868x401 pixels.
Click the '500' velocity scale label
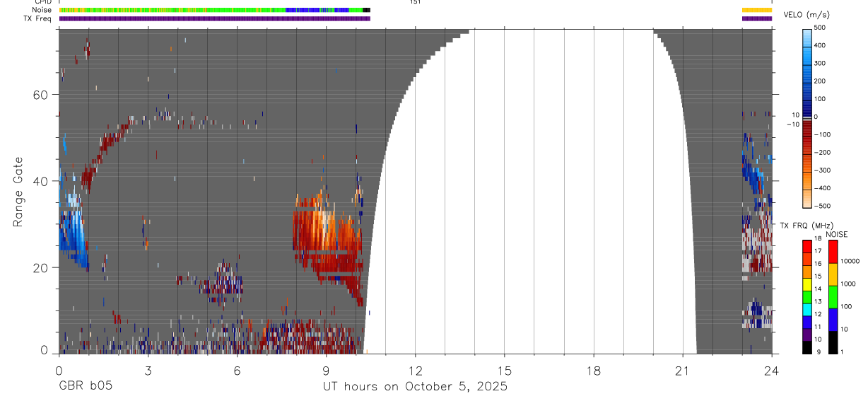(x=820, y=28)
